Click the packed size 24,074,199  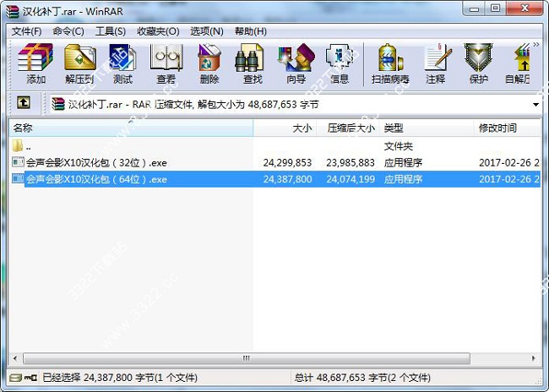click(x=351, y=179)
